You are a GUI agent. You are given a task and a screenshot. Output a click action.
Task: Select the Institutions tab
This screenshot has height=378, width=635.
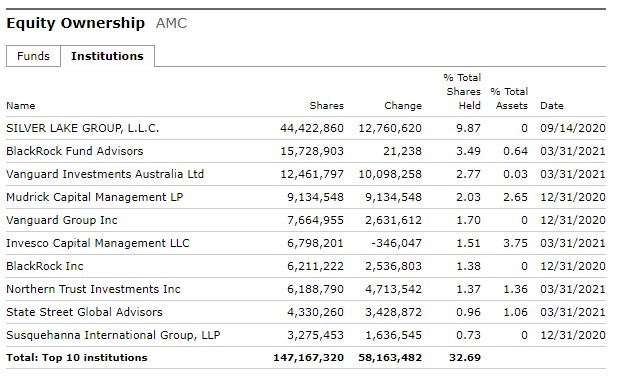tap(107, 56)
